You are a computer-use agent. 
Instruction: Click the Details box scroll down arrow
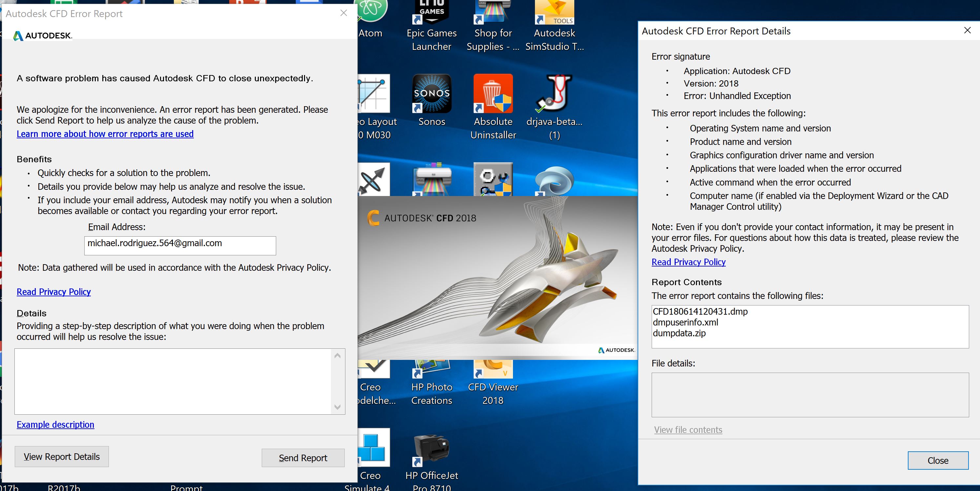337,407
